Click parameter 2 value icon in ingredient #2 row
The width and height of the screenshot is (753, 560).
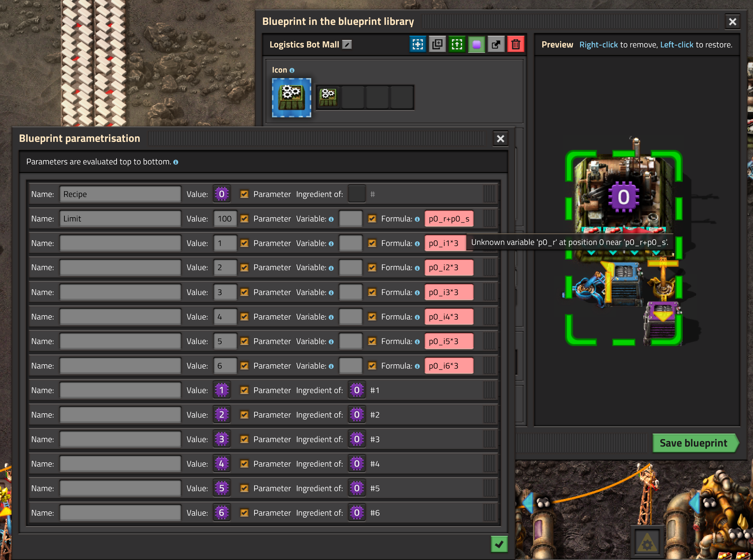click(222, 415)
